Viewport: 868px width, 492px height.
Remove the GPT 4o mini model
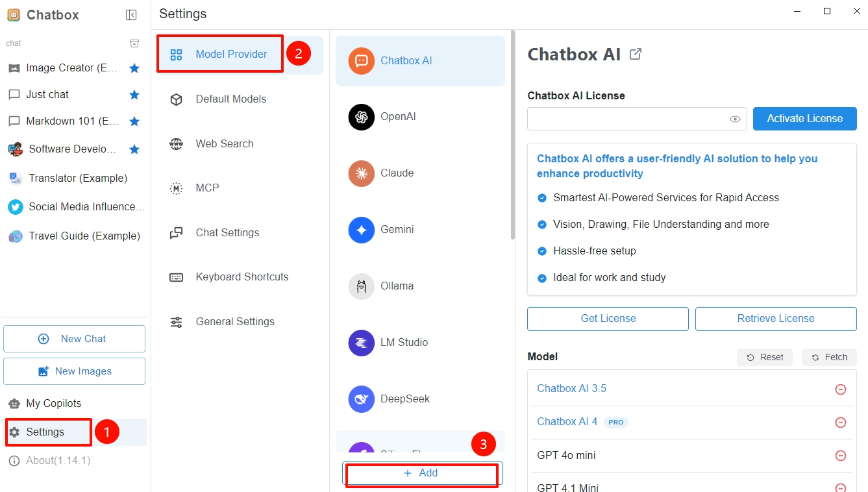click(x=840, y=456)
